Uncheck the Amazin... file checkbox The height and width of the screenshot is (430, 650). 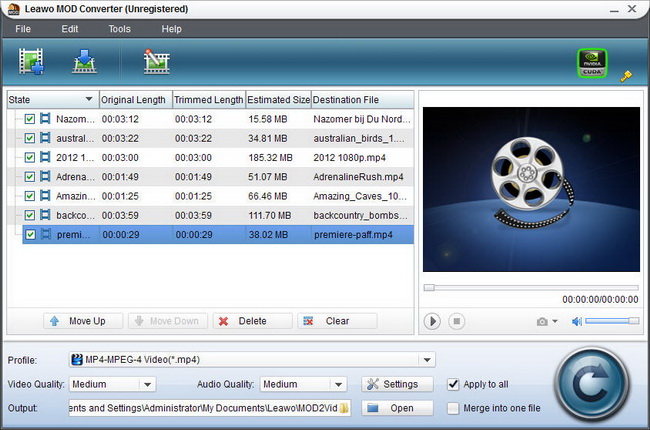[x=29, y=196]
